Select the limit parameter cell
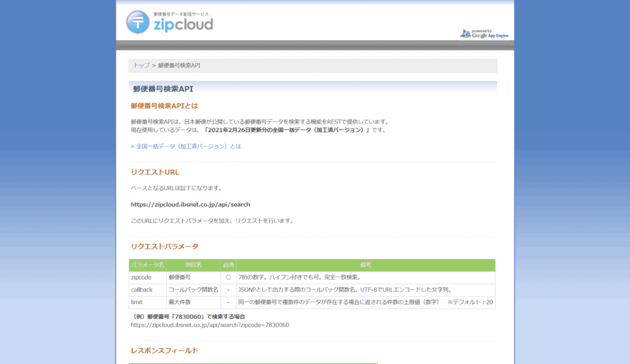The image size is (630, 364). tap(148, 302)
